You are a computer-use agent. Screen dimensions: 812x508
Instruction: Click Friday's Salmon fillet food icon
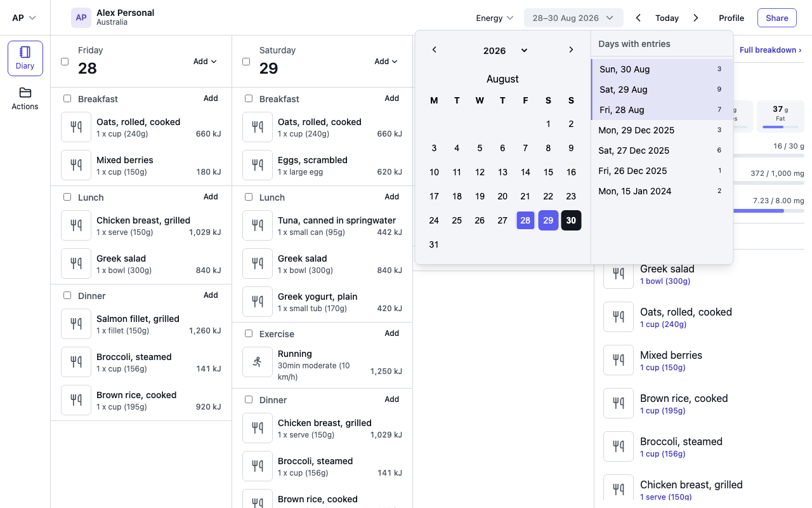click(x=76, y=324)
